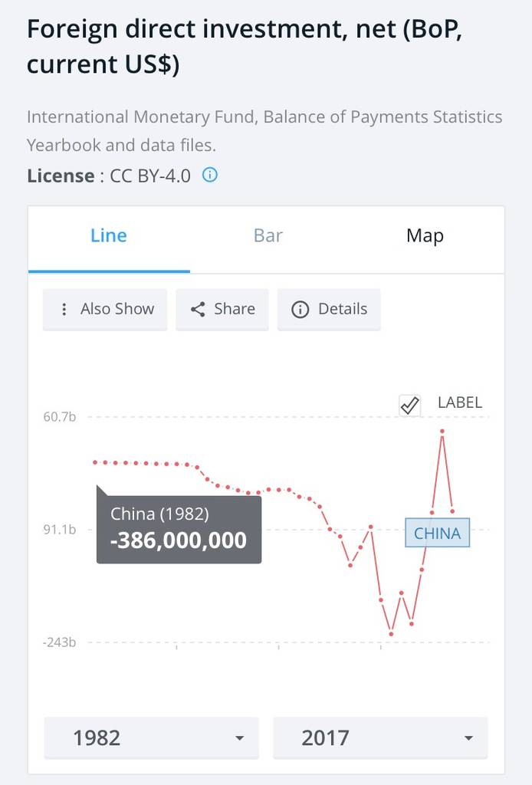Open the 2017 end year dropdown
The width and height of the screenshot is (532, 785).
(x=380, y=737)
